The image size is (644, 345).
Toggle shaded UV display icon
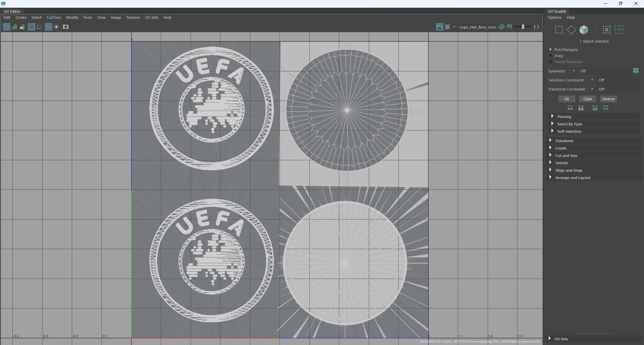coord(14,27)
